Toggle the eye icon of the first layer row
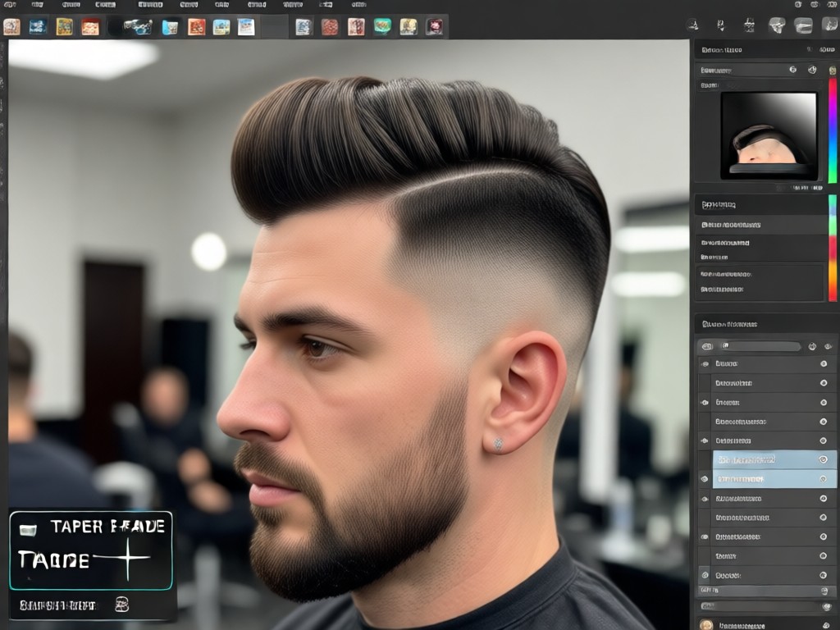840x630 pixels. click(705, 363)
